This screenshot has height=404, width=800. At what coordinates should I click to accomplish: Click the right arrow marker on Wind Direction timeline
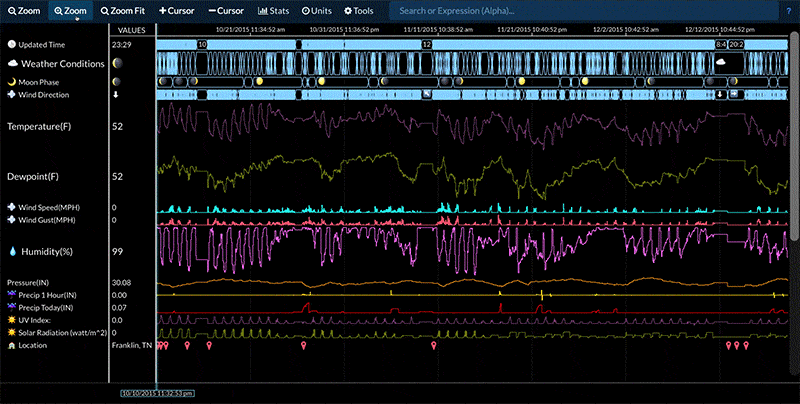734,94
